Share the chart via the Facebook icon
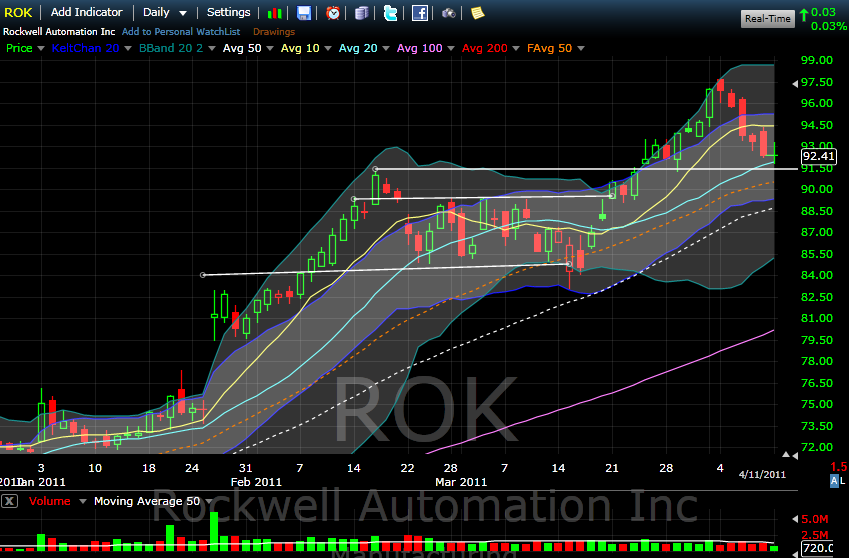 pyautogui.click(x=420, y=13)
